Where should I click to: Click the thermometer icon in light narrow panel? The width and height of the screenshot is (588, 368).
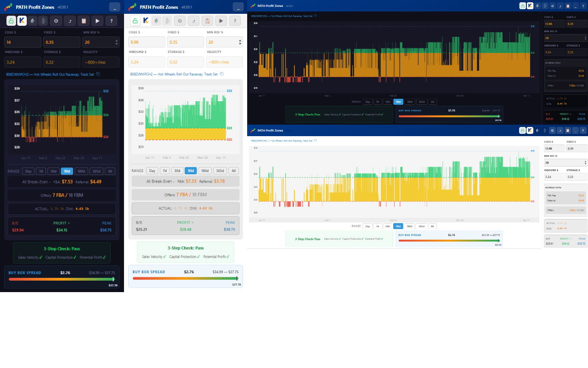167,21
